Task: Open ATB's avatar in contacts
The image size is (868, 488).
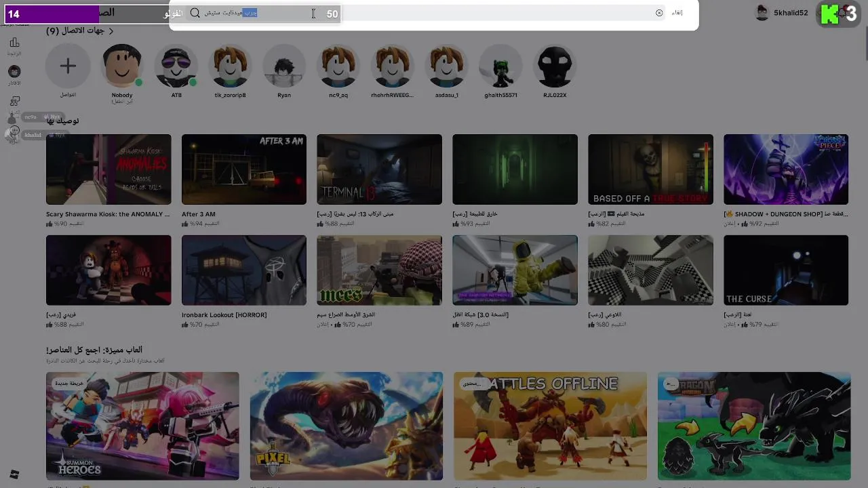Action: [x=176, y=66]
